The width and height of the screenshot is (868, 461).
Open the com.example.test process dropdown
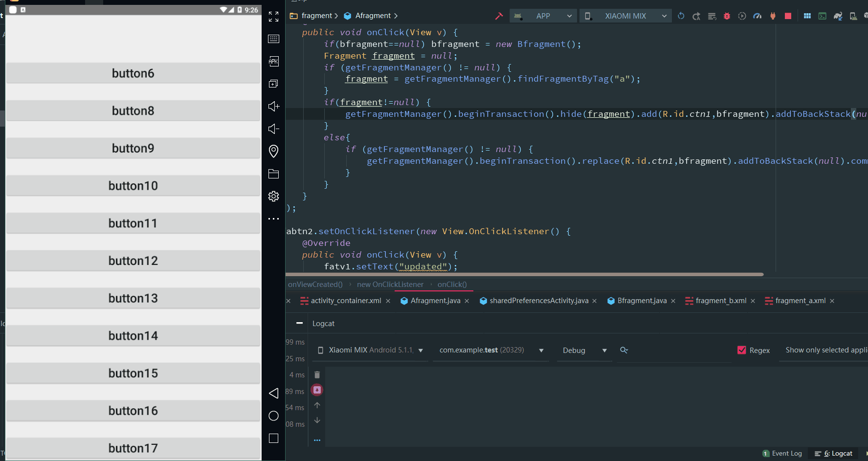coord(491,350)
